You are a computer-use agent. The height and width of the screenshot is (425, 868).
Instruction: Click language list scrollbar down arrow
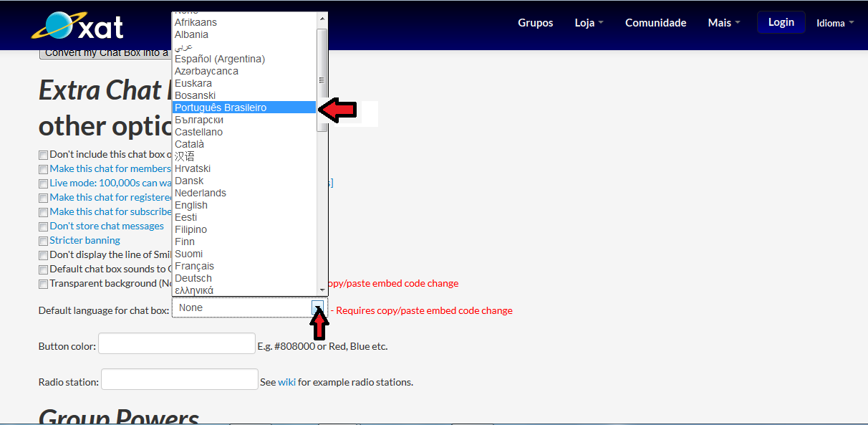pyautogui.click(x=322, y=289)
